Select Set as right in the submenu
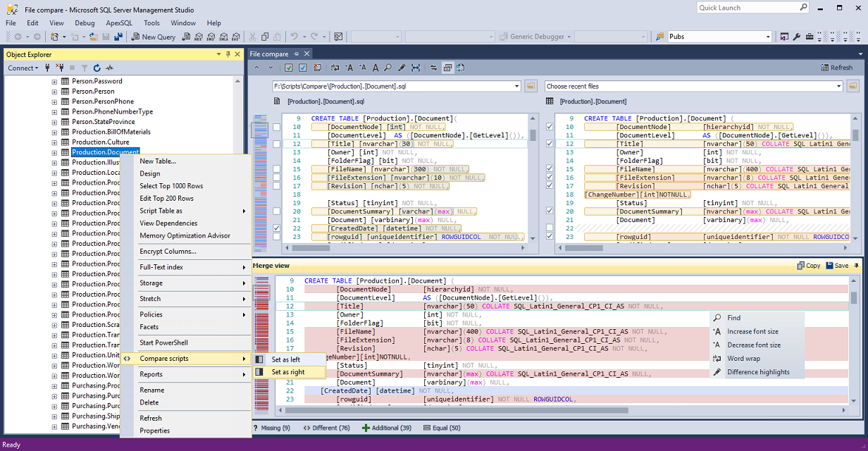This screenshot has height=451, width=868. [x=288, y=372]
